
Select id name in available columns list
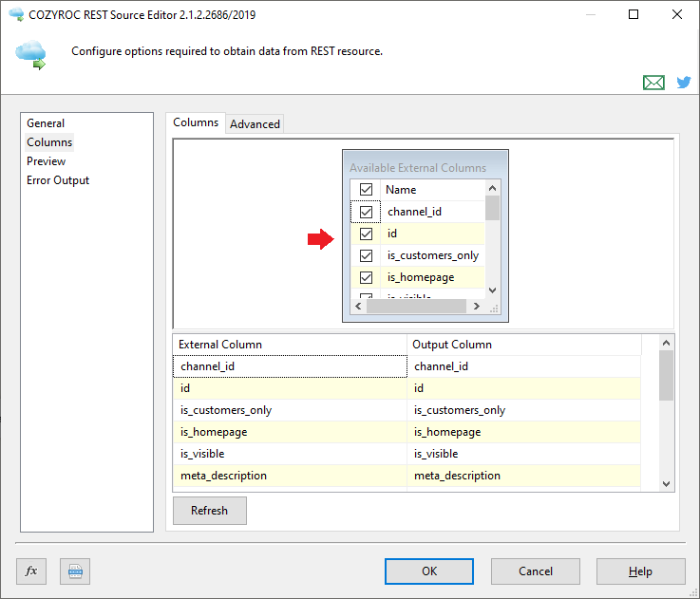[432, 234]
